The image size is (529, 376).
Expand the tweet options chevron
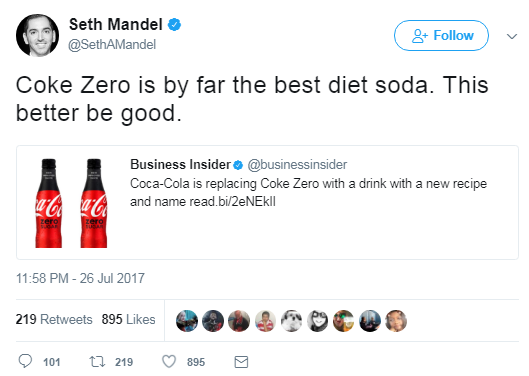512,36
